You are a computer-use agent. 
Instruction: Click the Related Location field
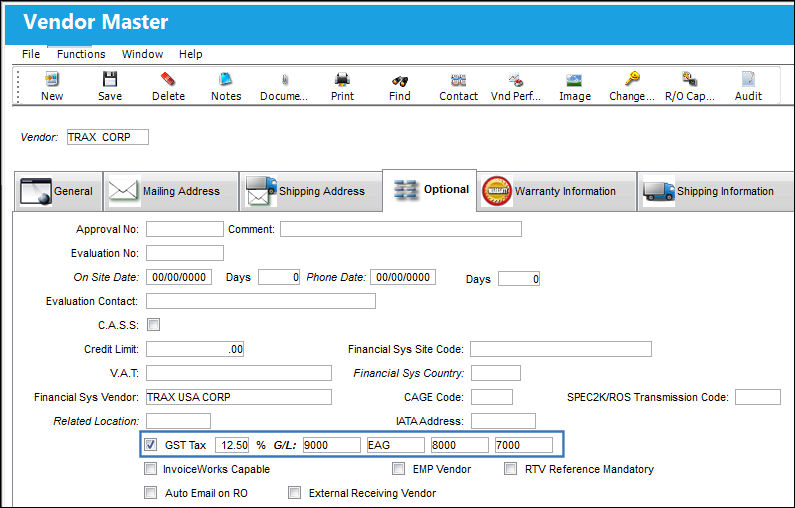178,421
